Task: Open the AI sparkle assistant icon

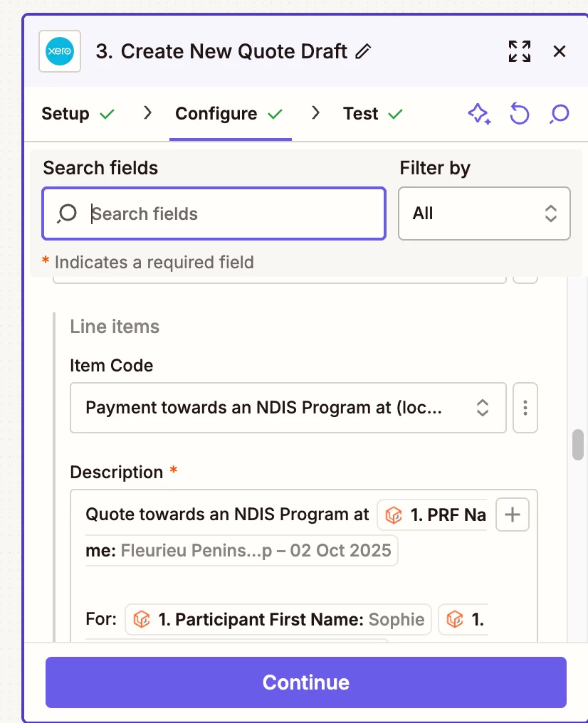Action: (x=479, y=114)
